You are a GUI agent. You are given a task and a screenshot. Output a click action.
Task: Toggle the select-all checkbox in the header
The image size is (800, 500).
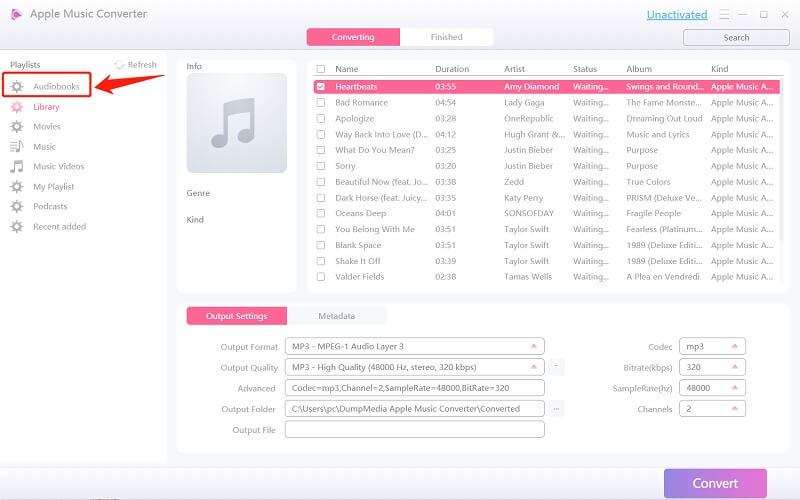320,69
